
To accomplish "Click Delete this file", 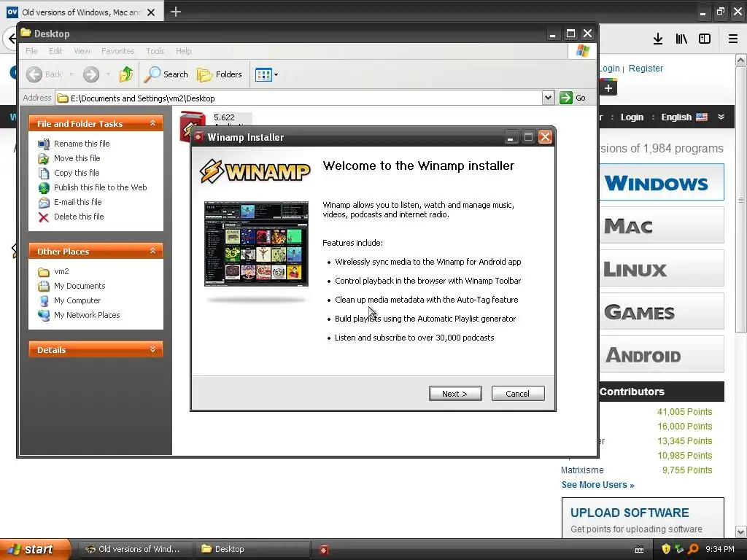I will click(x=79, y=217).
